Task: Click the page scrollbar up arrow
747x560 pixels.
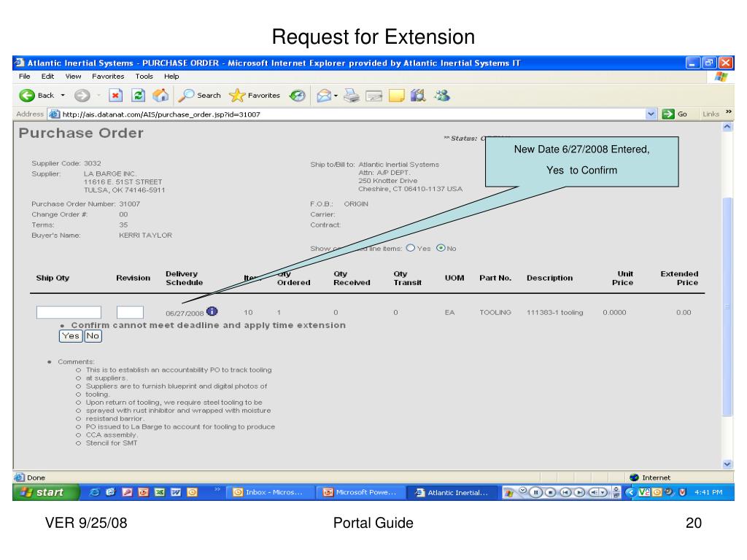Action: coord(727,127)
